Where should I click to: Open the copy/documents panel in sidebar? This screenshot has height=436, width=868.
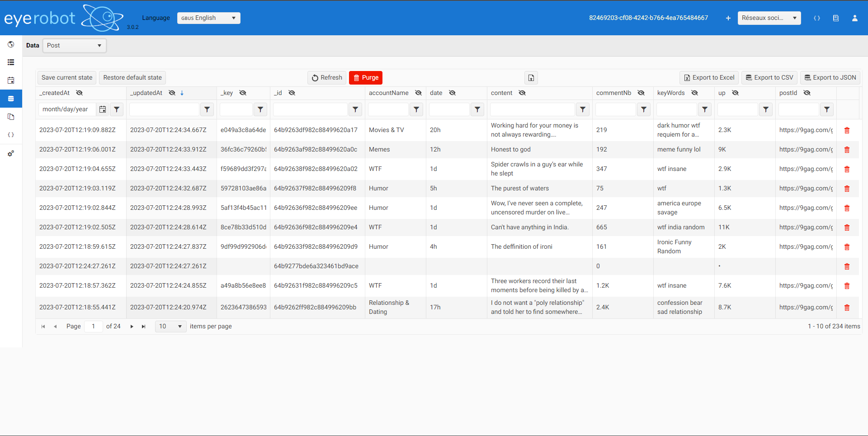click(11, 117)
